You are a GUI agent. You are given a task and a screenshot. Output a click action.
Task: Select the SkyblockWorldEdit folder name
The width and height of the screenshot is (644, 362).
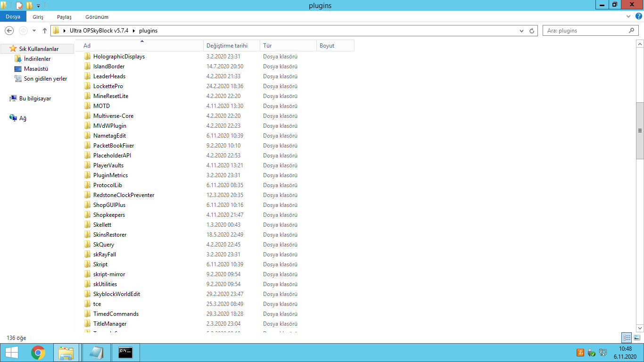[116, 294]
